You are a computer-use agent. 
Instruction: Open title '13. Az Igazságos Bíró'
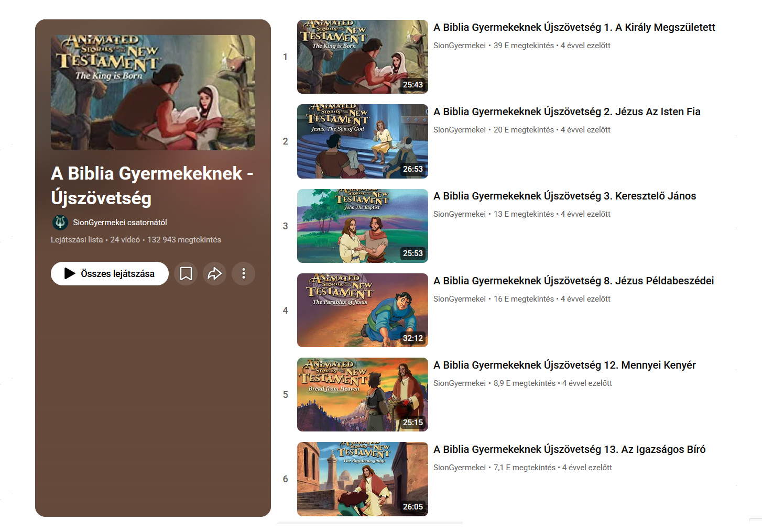569,449
